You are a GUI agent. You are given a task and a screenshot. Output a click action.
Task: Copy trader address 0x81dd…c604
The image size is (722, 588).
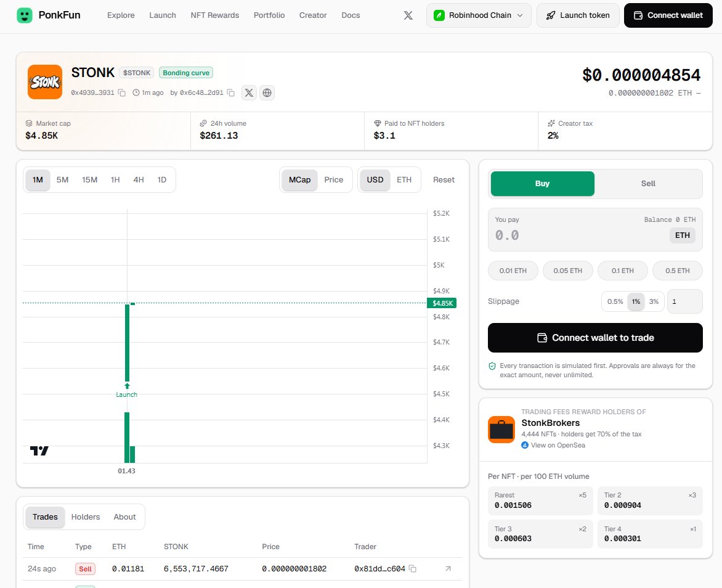coord(413,569)
